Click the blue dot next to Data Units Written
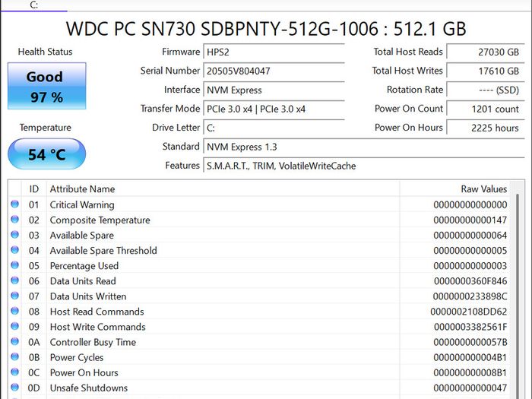Screen dimensions: 532x399 (14, 296)
